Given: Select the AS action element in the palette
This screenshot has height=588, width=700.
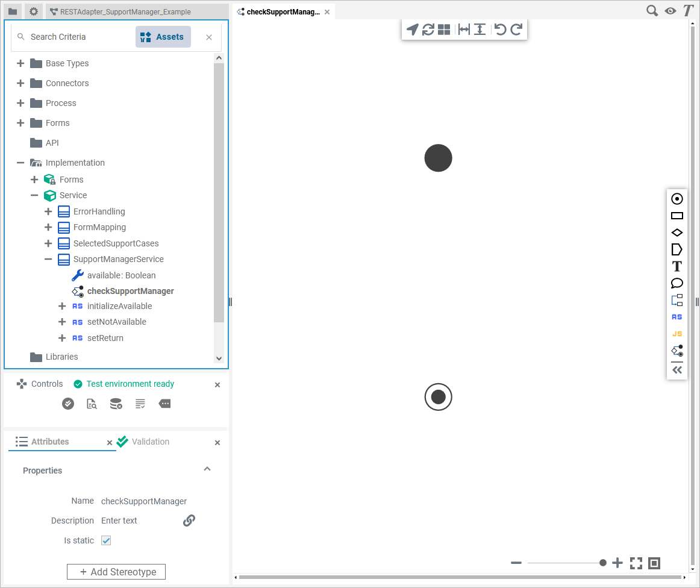Looking at the screenshot, I should click(677, 316).
